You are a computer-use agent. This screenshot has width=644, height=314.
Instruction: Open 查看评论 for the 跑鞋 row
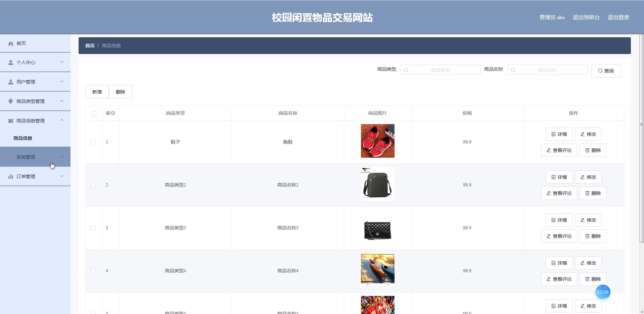[x=559, y=150]
